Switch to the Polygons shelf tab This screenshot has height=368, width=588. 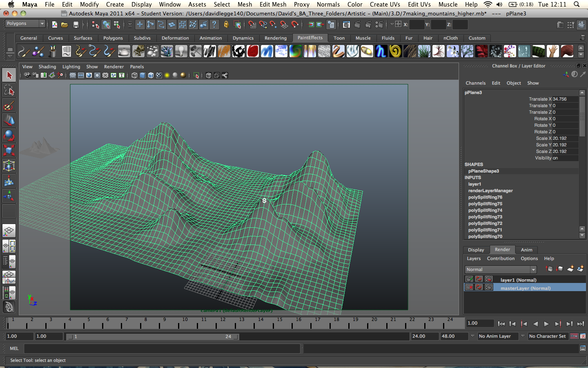[113, 38]
